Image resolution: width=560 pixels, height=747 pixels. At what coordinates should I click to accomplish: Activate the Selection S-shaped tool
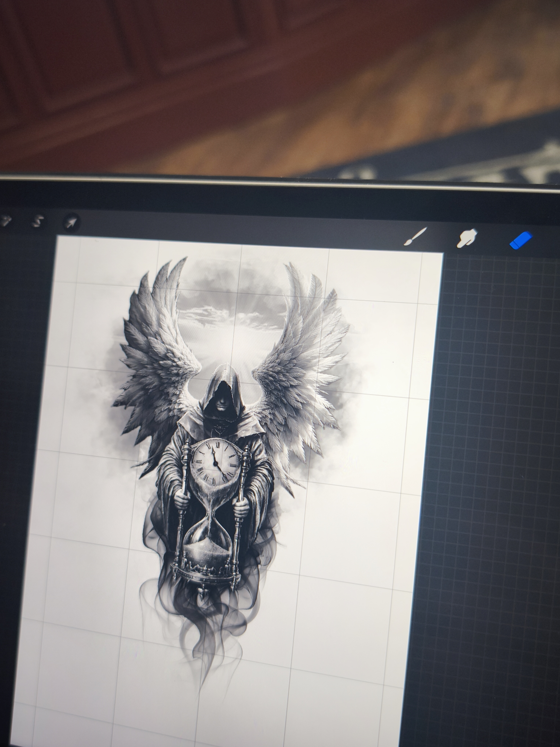38,221
